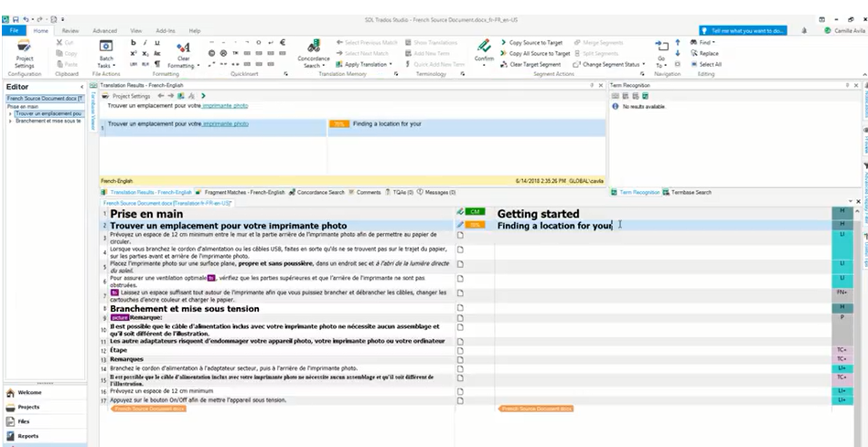Open notifications bell icon
Image resolution: width=868 pixels, height=447 pixels.
point(804,31)
